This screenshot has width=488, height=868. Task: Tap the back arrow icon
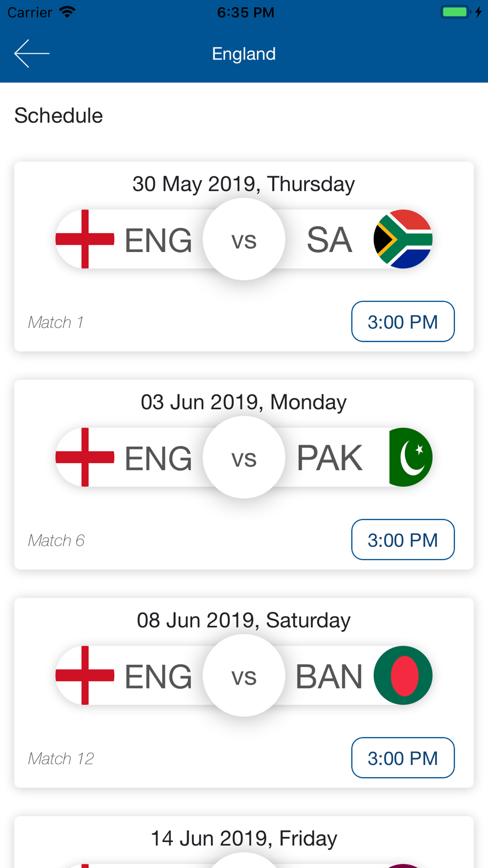[x=32, y=54]
